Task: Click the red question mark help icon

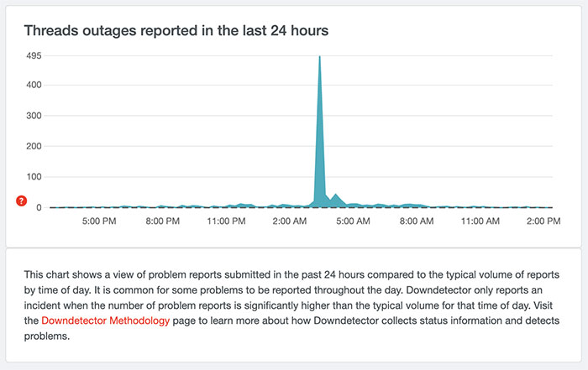Action: pyautogui.click(x=22, y=201)
